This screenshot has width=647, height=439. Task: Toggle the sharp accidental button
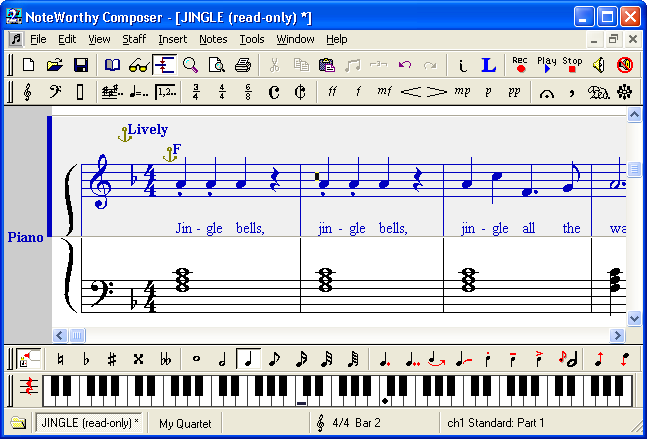(x=112, y=359)
